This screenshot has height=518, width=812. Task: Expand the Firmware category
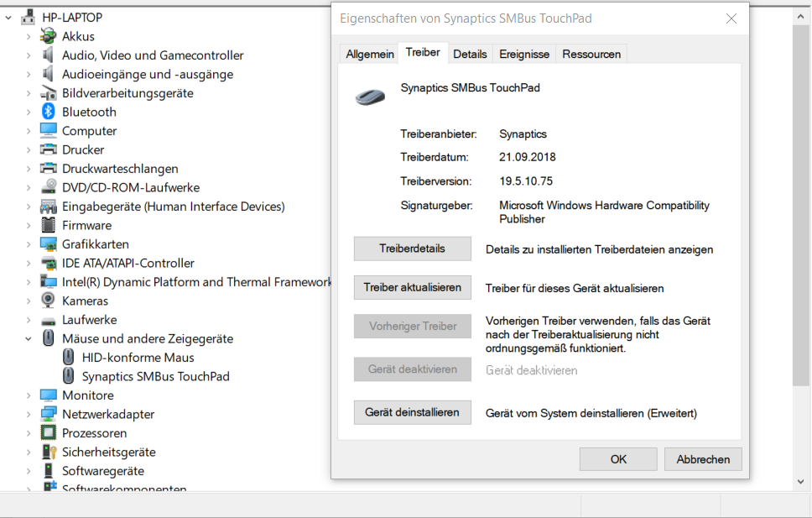click(29, 226)
